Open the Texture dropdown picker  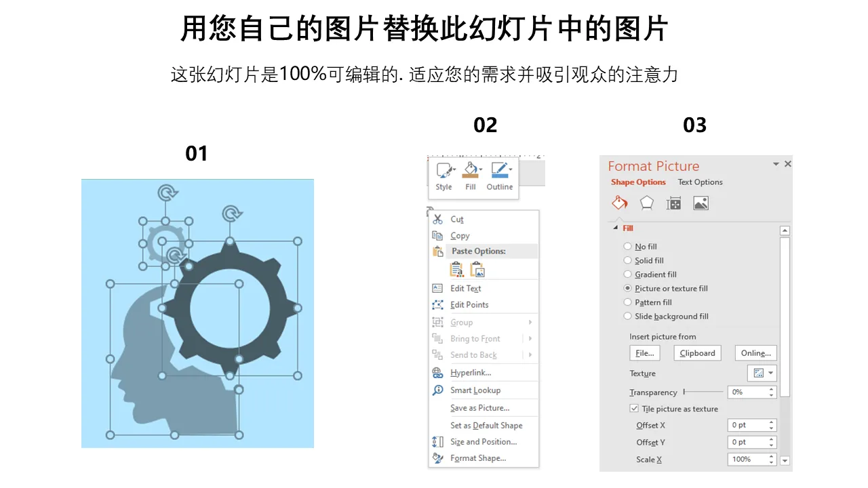(x=762, y=373)
